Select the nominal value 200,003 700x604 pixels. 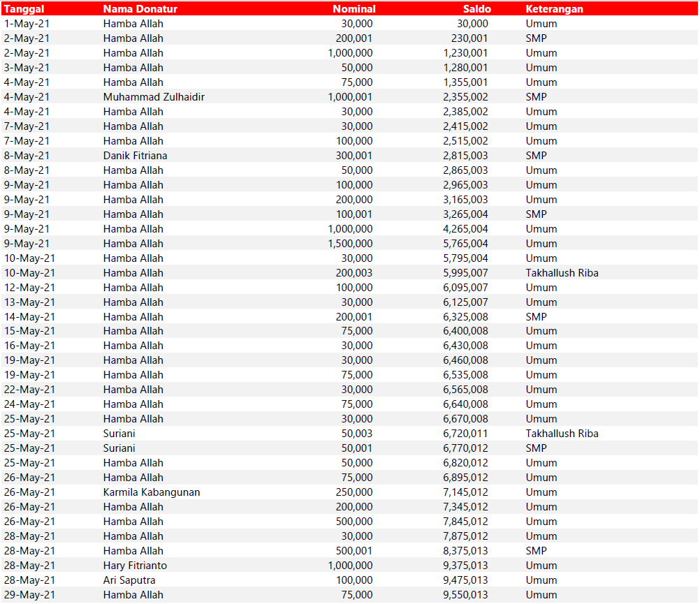(354, 273)
